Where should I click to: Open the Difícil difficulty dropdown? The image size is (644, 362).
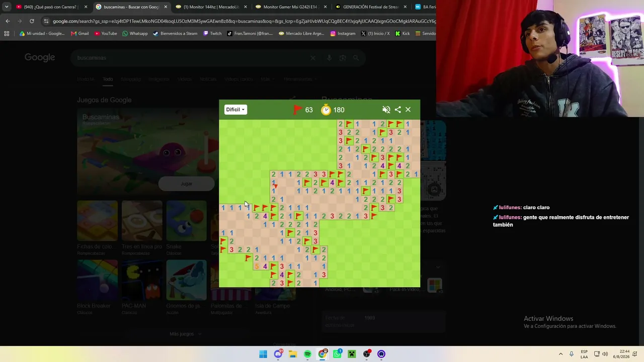pyautogui.click(x=235, y=110)
